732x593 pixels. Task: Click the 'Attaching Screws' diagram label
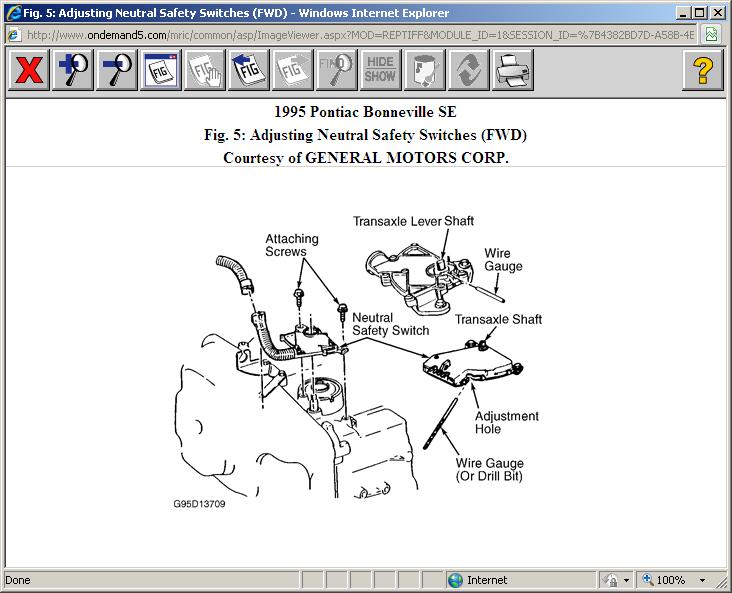pos(292,245)
